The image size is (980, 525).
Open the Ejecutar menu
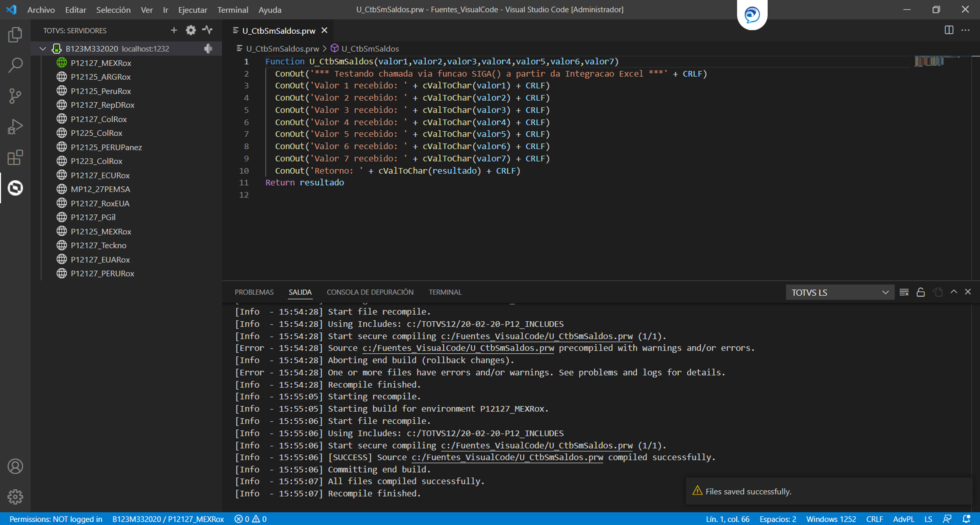point(192,10)
